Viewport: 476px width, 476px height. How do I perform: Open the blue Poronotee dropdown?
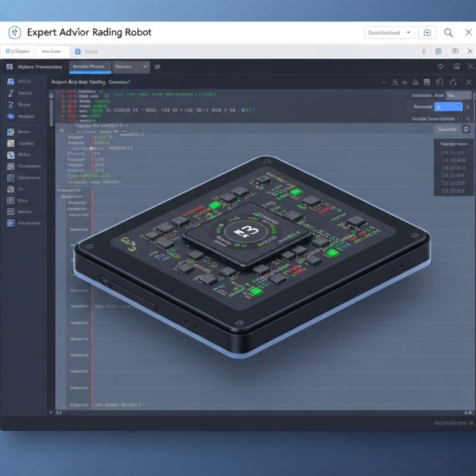(449, 107)
